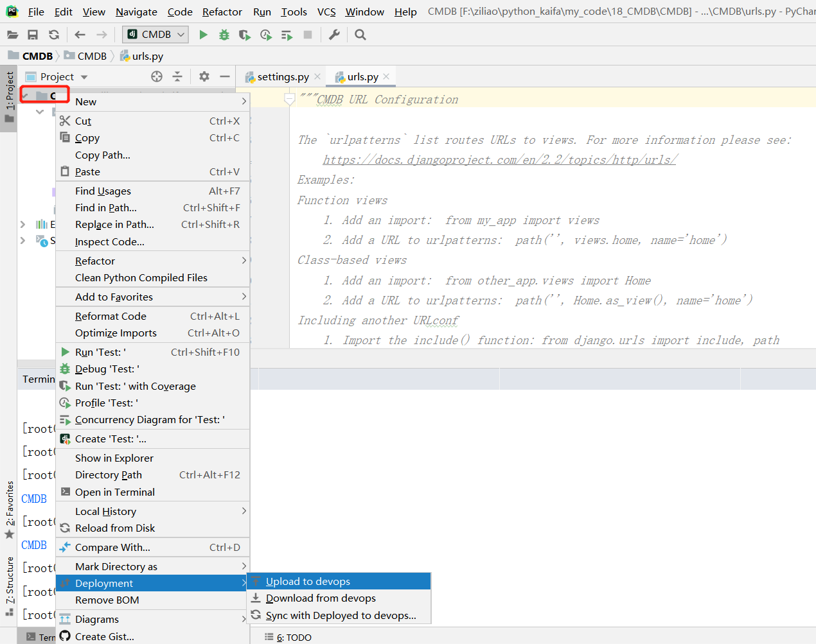
Task: Click the Debug bug icon in toolbar
Action: click(x=224, y=35)
